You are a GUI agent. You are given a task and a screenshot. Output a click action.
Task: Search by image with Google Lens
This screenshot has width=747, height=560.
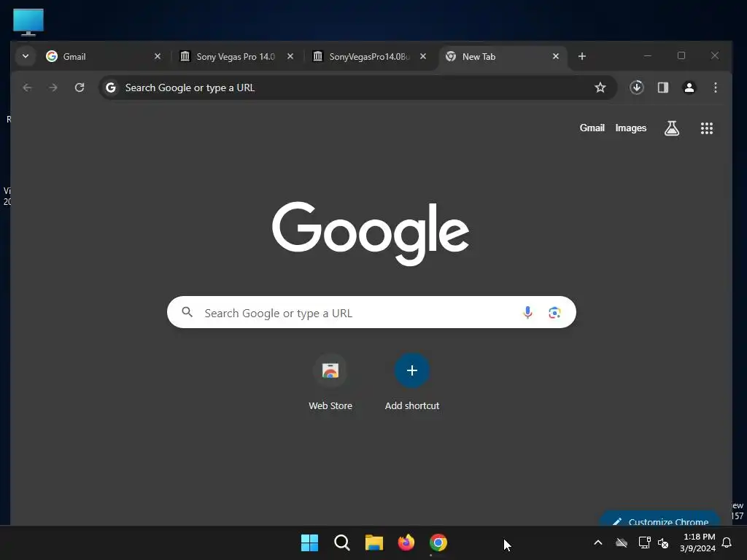pos(554,312)
